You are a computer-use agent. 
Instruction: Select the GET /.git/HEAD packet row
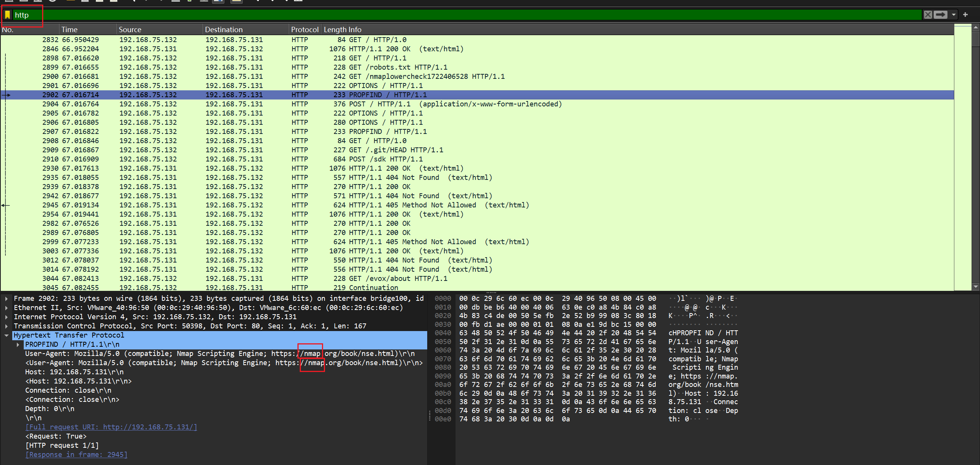click(383, 150)
